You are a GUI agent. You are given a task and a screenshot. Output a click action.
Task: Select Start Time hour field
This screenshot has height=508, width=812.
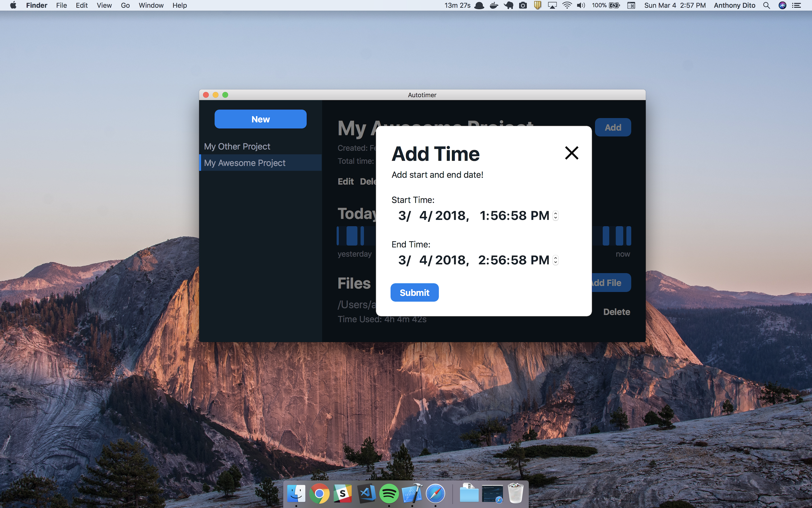click(483, 216)
